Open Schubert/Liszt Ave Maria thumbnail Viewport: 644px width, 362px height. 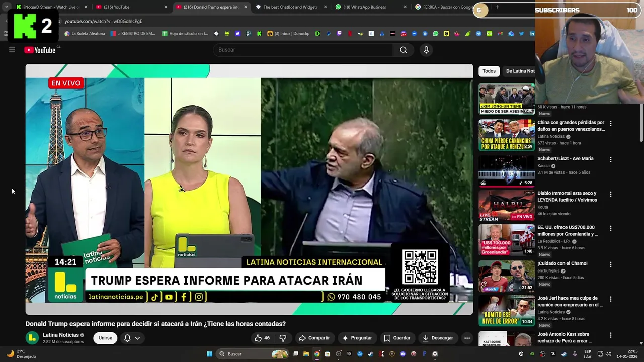click(x=506, y=170)
